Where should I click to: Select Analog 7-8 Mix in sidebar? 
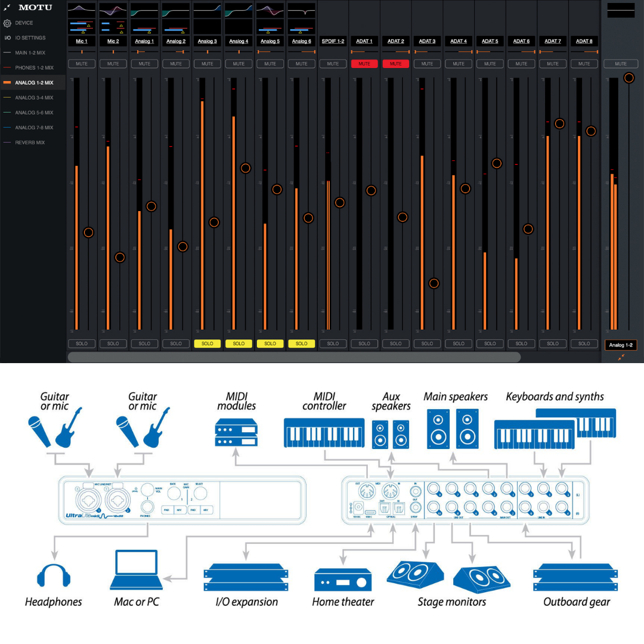(33, 128)
